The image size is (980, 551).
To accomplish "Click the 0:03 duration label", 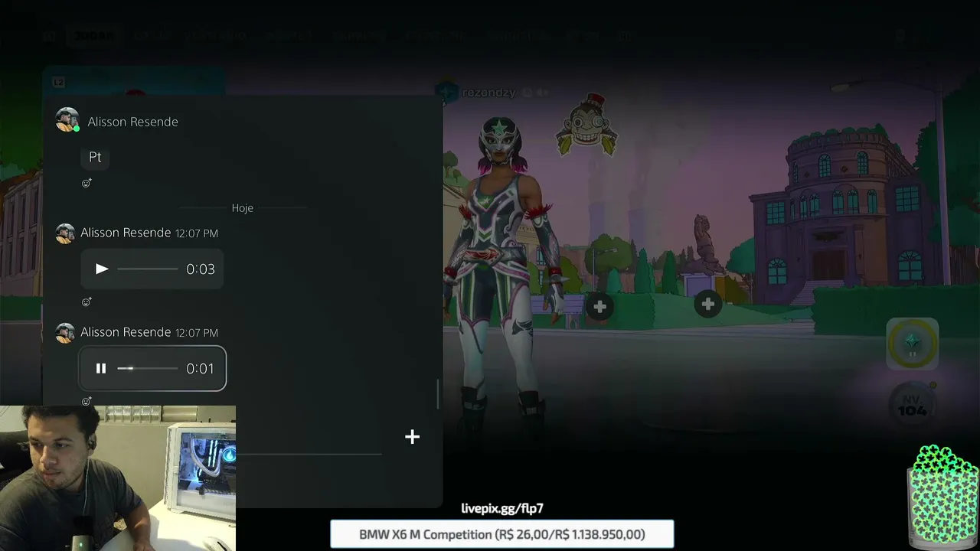I will pos(201,269).
